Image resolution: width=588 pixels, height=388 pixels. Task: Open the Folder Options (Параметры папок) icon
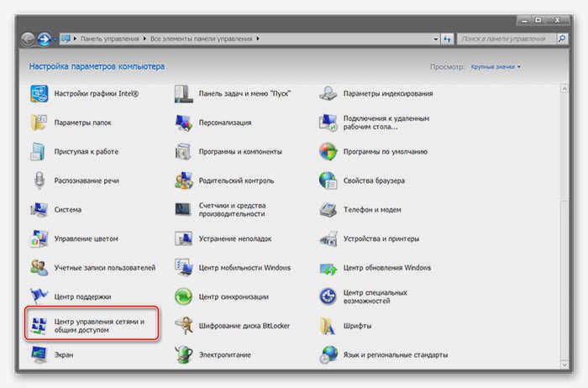39,123
